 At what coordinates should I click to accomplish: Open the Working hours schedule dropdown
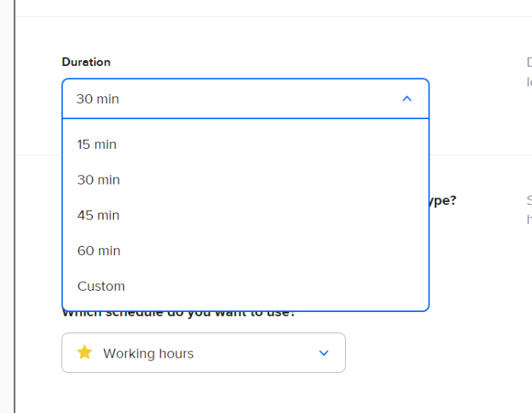[204, 353]
